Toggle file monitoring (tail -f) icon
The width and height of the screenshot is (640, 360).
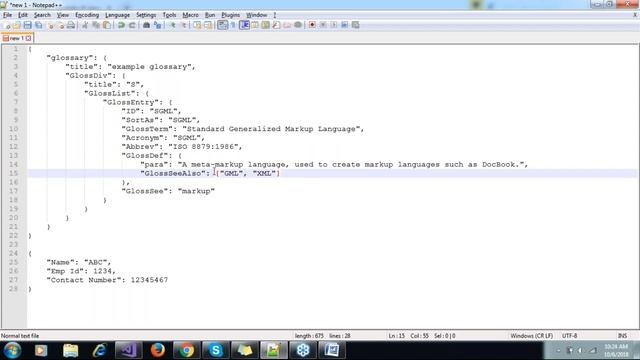coord(298,25)
